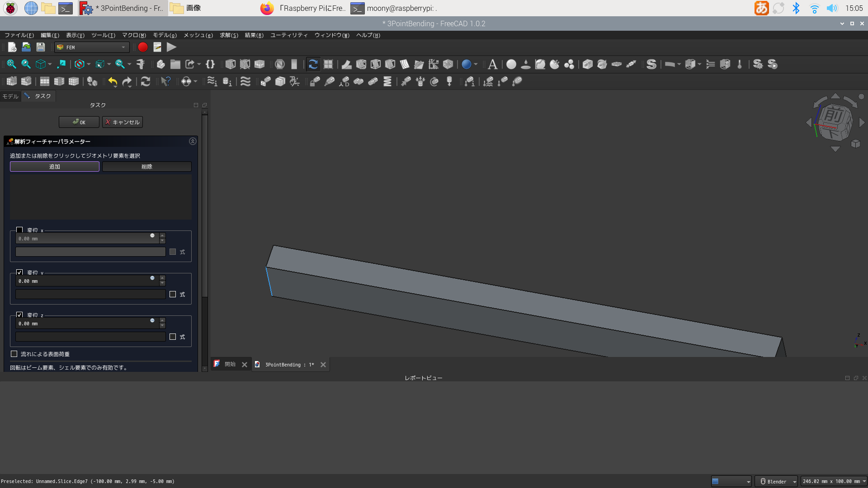Open the Blender navigation style dropdown
The width and height of the screenshot is (868, 488).
click(776, 481)
